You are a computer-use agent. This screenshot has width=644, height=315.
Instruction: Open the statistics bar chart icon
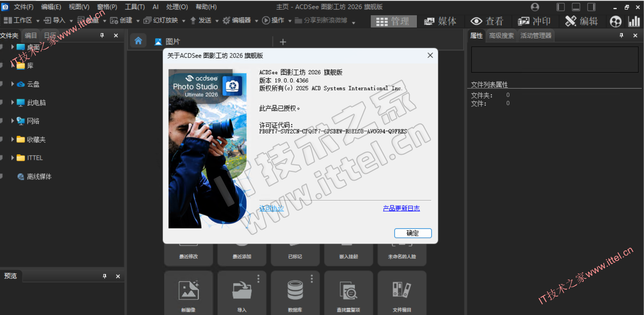pos(634,21)
